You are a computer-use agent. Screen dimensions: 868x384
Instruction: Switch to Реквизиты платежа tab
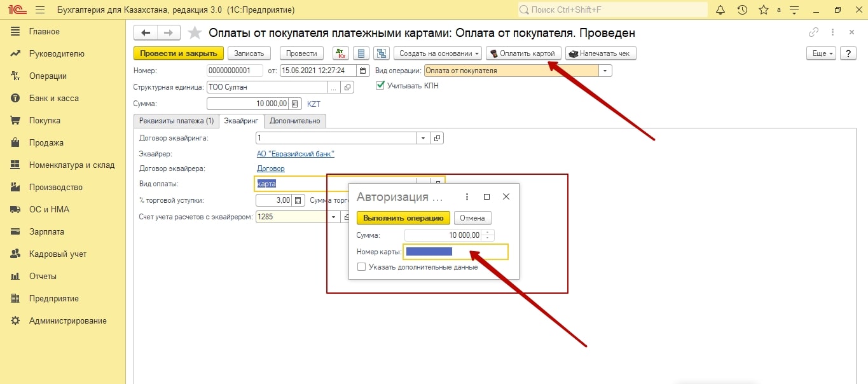coord(176,121)
